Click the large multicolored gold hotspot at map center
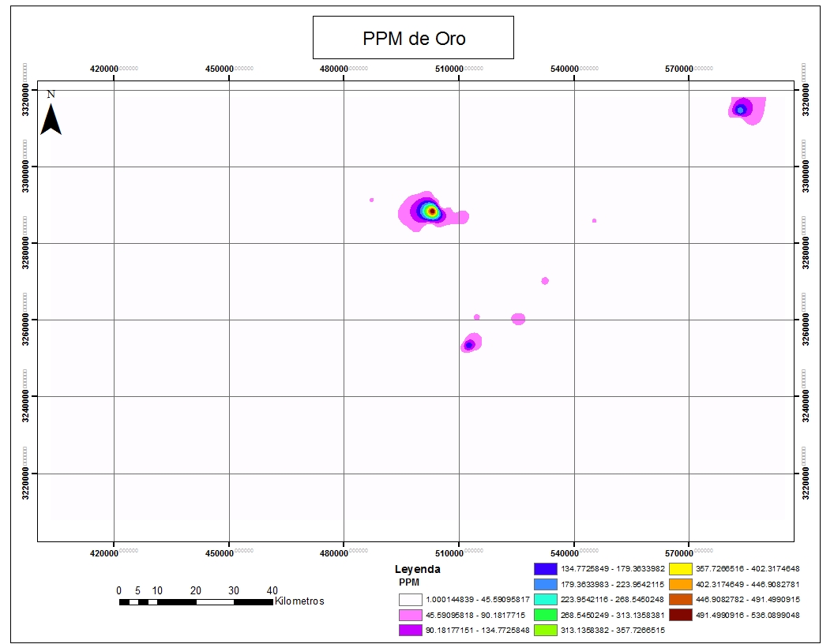The image size is (834, 644). 430,211
